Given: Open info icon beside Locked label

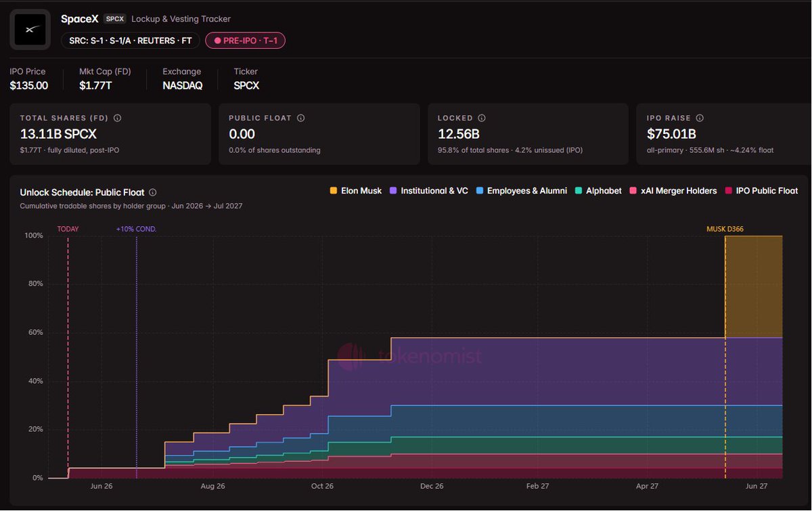Looking at the screenshot, I should pyautogui.click(x=481, y=118).
